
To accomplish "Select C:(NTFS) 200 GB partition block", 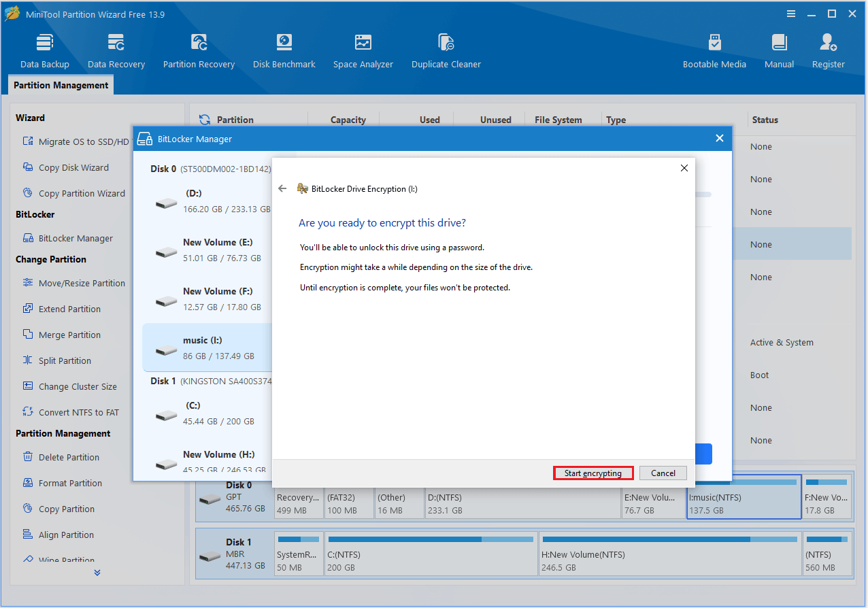I will click(x=430, y=554).
